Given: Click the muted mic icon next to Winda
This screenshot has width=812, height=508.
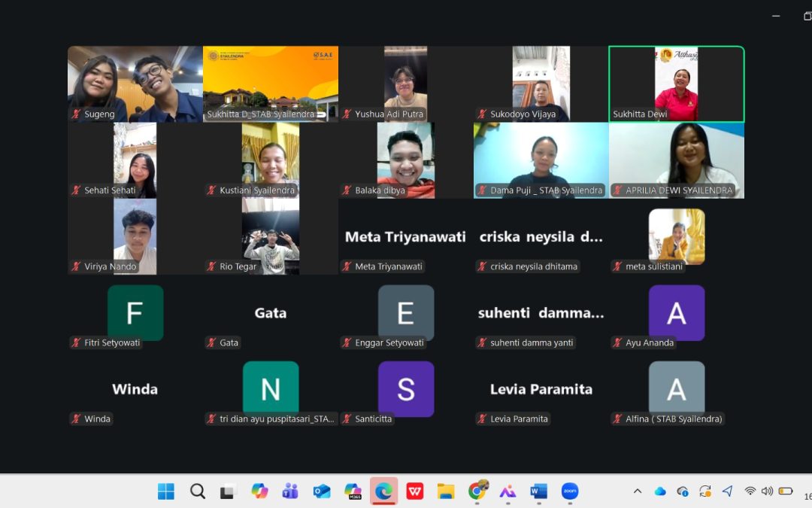Looking at the screenshot, I should (76, 419).
